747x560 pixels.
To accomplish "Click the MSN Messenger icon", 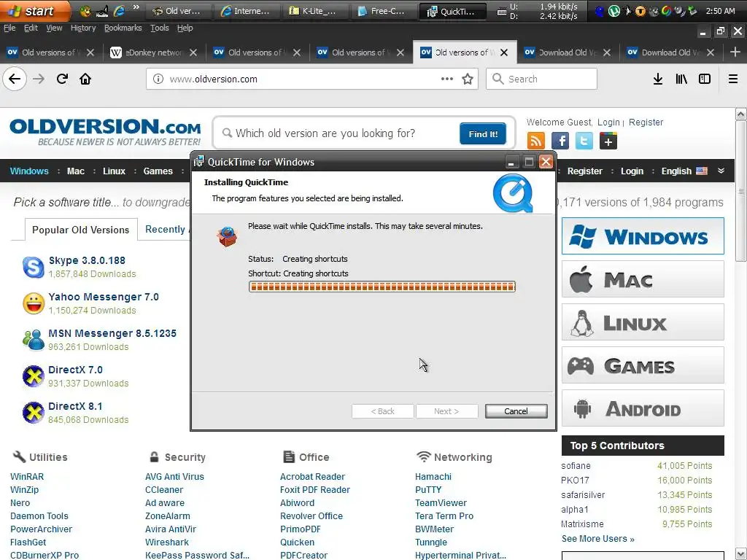I will [x=34, y=340].
